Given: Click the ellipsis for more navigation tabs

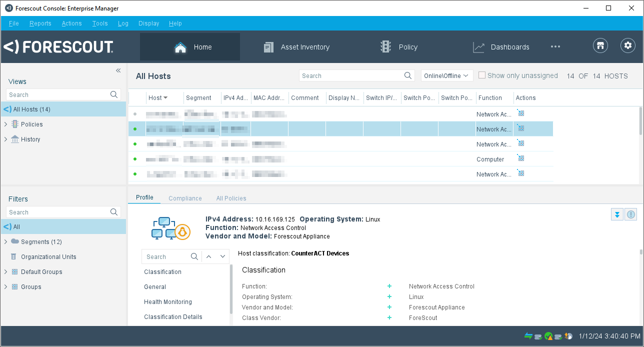Looking at the screenshot, I should tap(555, 46).
